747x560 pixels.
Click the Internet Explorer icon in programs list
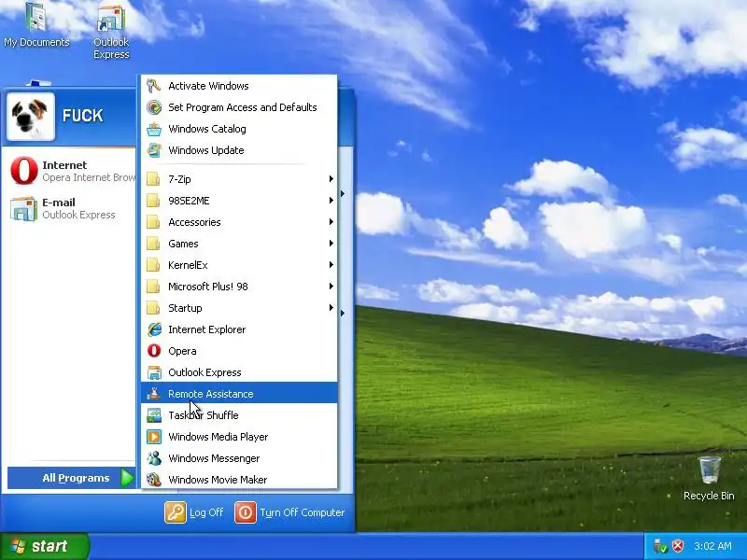pyautogui.click(x=153, y=329)
